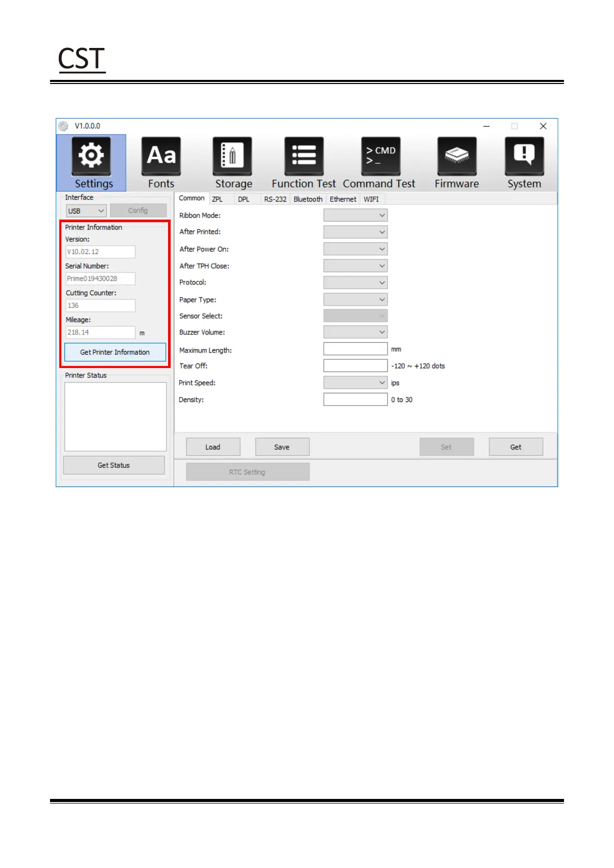Switch to the Ethernet tab
Viewport: 614px width, 868px height.
coord(343,199)
